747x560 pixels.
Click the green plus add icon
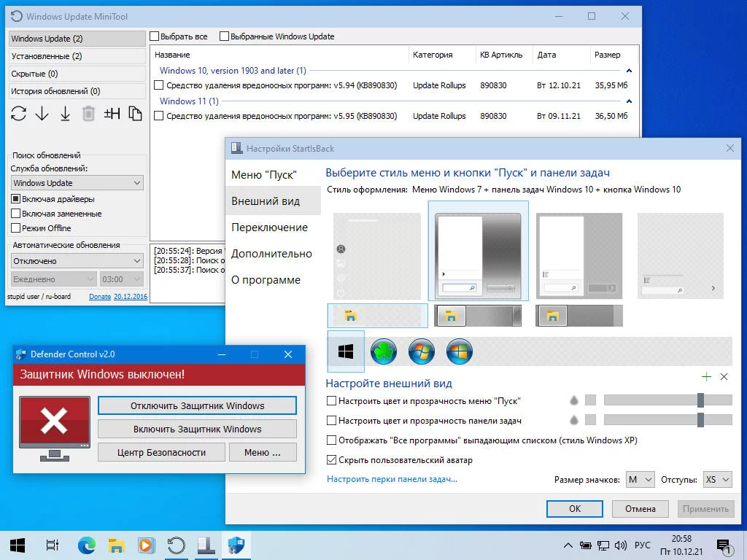coord(705,377)
